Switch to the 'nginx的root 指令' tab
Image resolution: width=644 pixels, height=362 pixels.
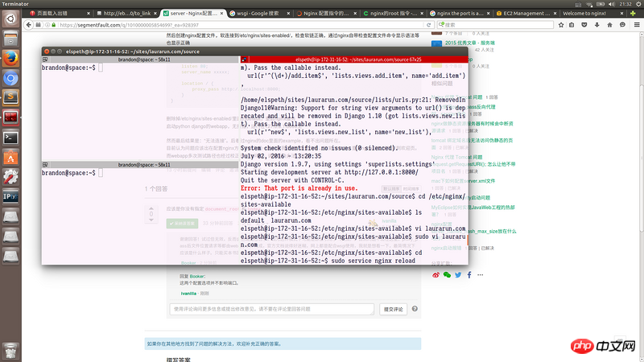394,13
